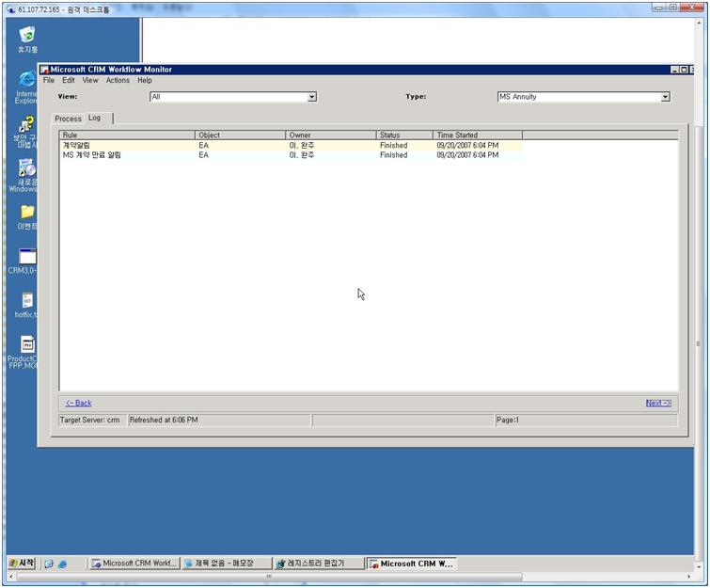Click the 시작 Start button

[22, 564]
